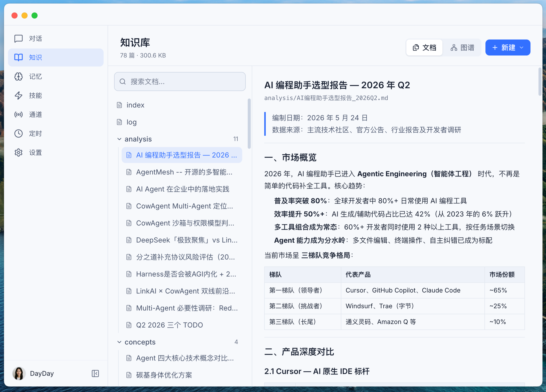
Task: Open Q2 2026 三个 TODO document
Action: click(182, 325)
